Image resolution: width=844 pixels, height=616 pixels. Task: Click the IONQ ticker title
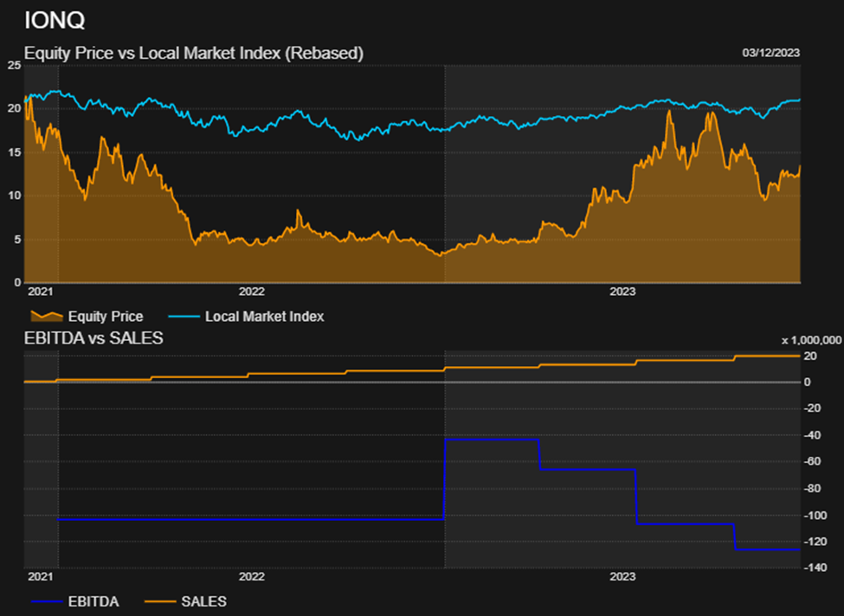[55, 21]
